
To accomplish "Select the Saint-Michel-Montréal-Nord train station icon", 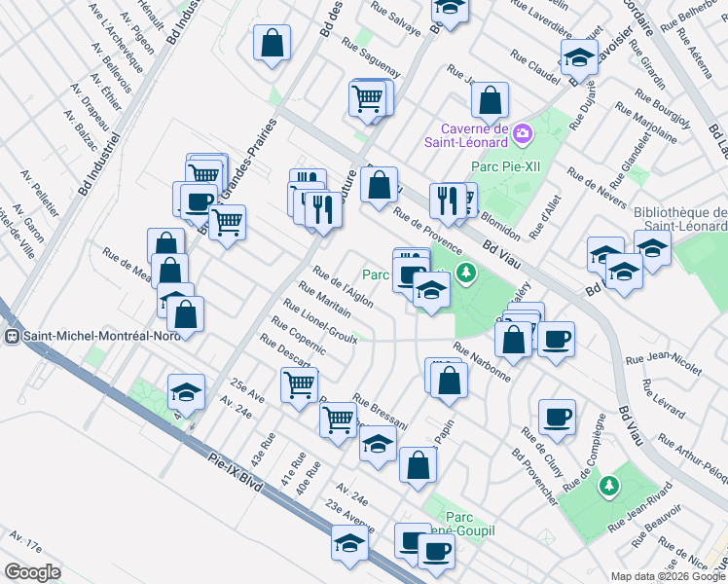I will pos(12,336).
